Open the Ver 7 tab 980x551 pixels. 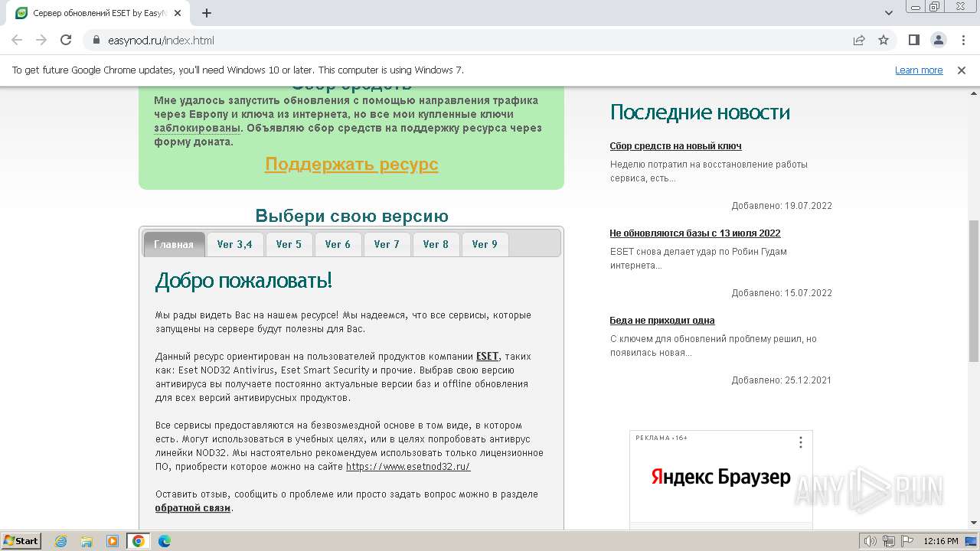(387, 244)
